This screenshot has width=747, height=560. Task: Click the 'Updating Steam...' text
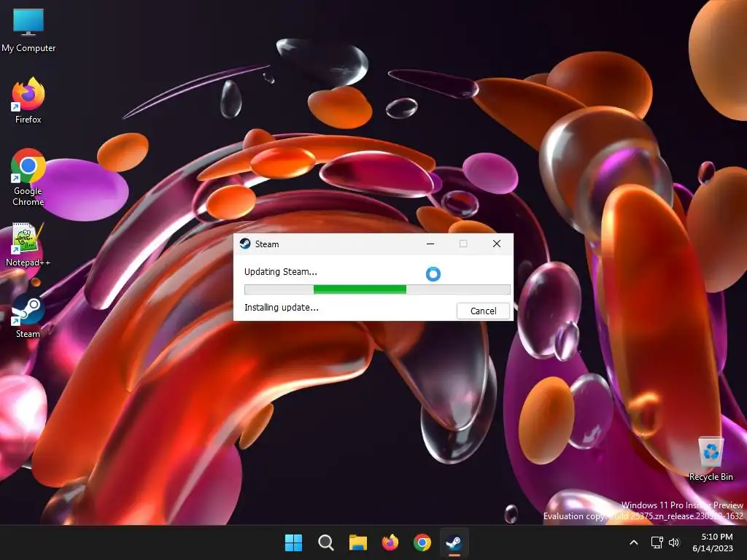click(281, 272)
